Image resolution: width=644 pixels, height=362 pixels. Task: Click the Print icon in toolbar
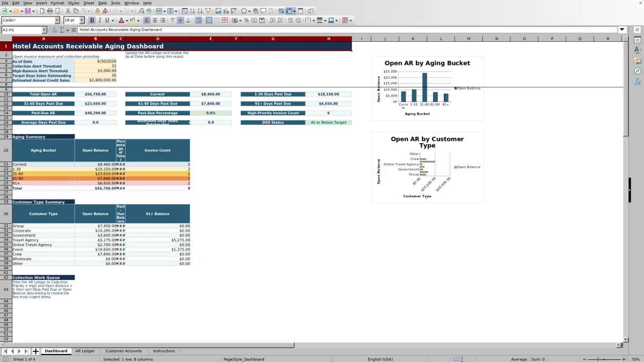click(x=49, y=11)
